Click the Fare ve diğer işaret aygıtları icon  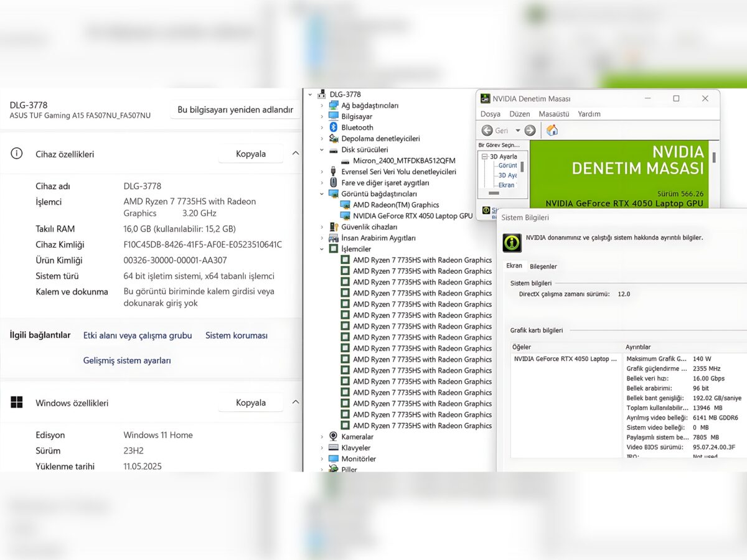334,183
